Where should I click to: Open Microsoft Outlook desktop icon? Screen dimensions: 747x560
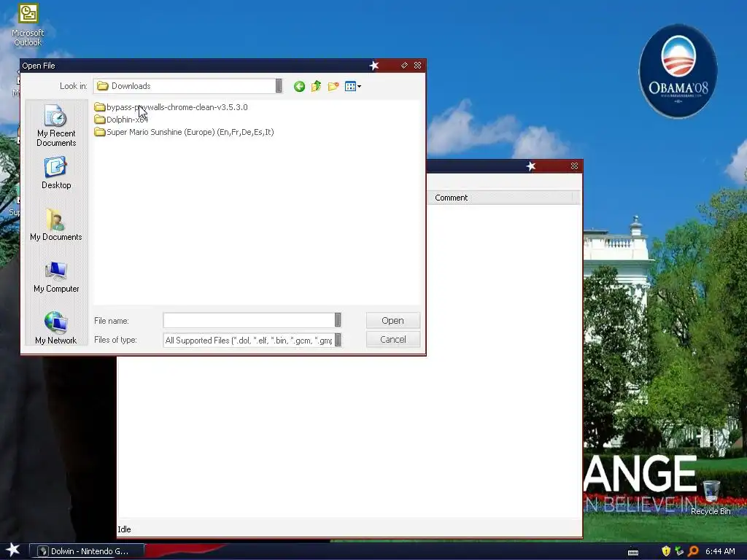click(x=28, y=26)
